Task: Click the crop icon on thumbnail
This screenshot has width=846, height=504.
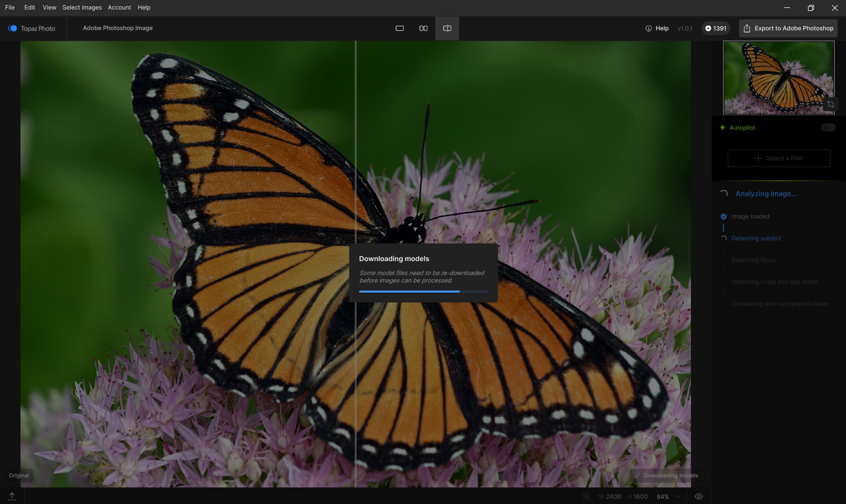Action: [x=830, y=104]
